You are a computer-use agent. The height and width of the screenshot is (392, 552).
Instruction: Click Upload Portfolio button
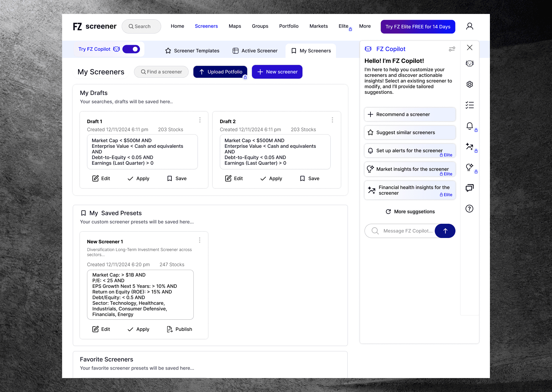click(x=220, y=72)
